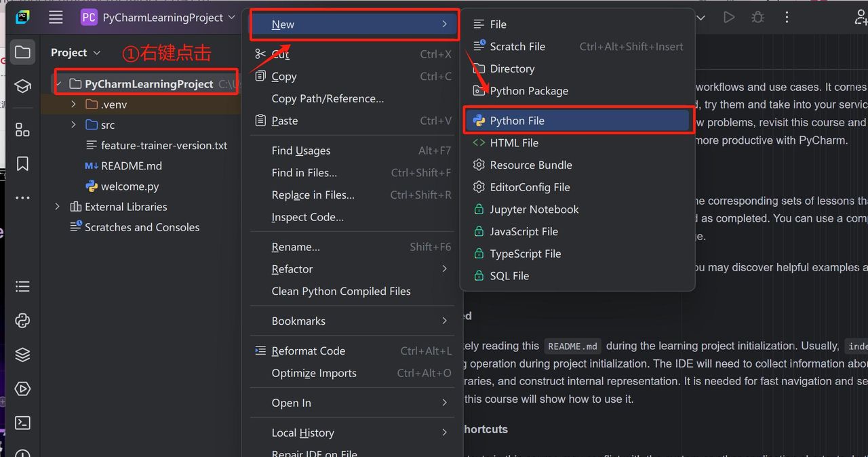The image size is (868, 457).
Task: Click the Run play button in toolbar
Action: tap(729, 18)
